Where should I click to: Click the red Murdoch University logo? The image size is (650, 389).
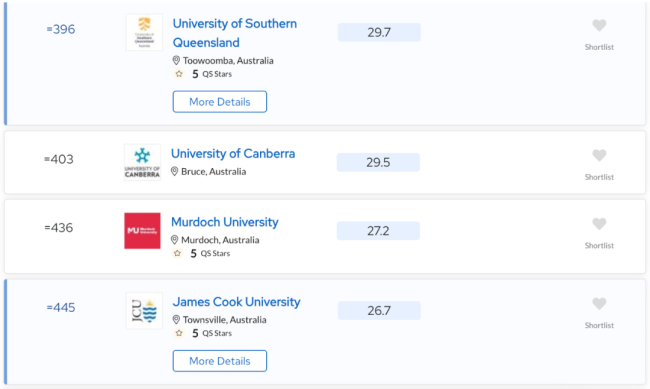tap(142, 231)
